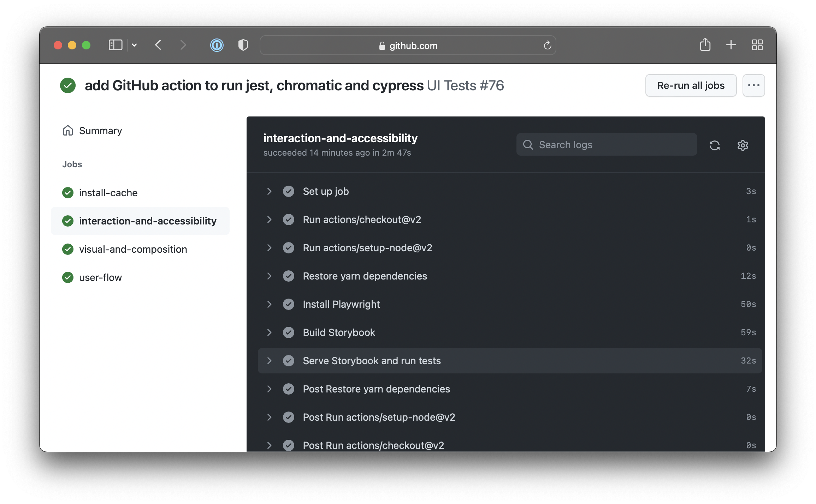
Task: Expand the Install Playwright step
Action: (269, 304)
